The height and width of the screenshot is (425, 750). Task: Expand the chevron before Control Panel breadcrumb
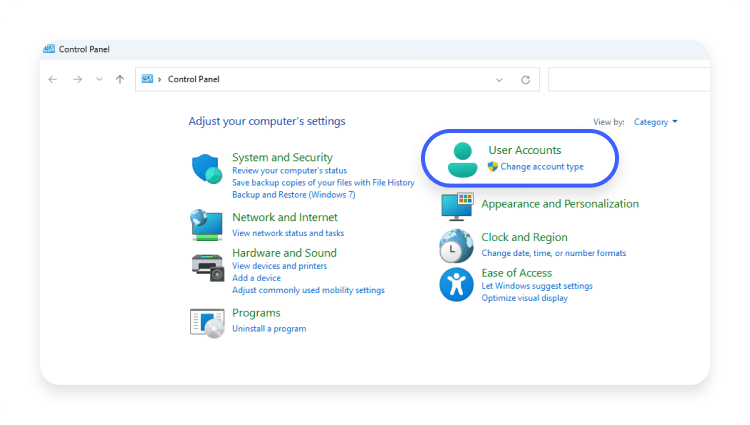(x=159, y=79)
